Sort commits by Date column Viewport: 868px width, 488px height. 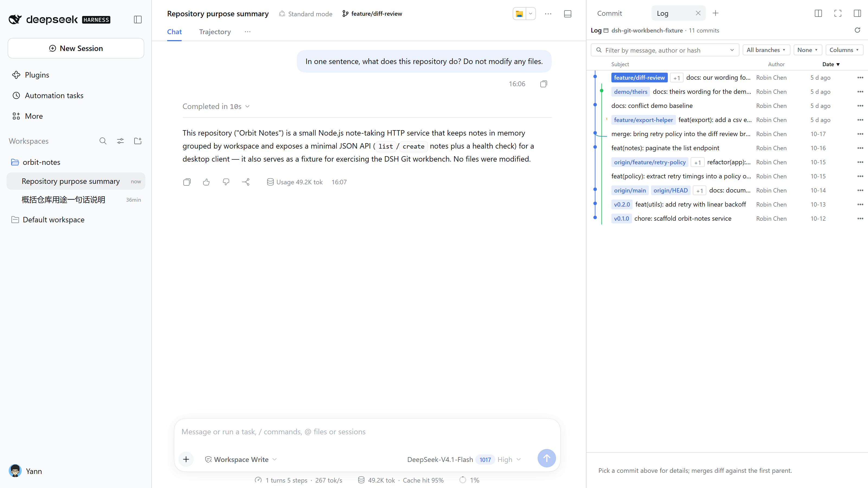831,64
